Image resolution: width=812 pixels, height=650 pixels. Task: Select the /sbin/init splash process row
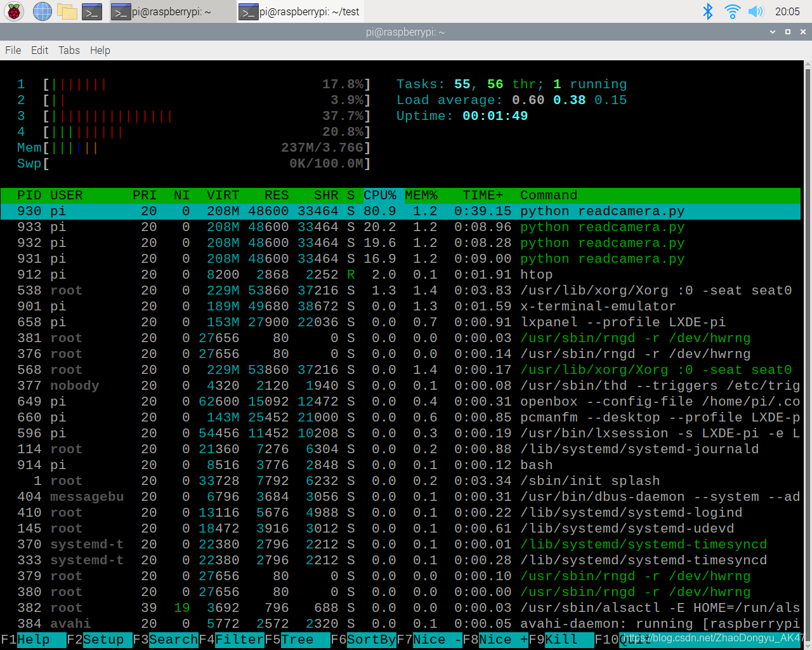400,481
